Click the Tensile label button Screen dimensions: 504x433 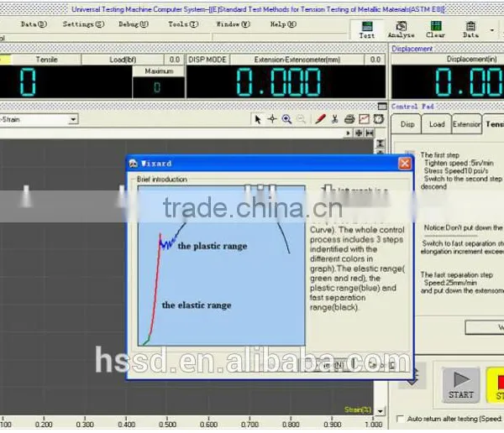(46, 60)
